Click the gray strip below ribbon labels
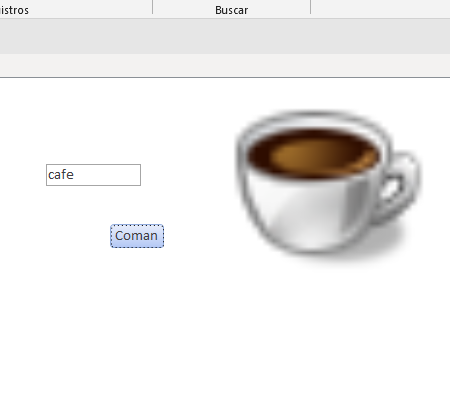 click(225, 36)
